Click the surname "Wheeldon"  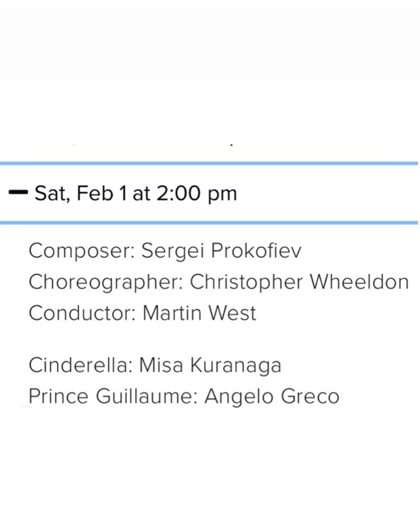click(359, 282)
